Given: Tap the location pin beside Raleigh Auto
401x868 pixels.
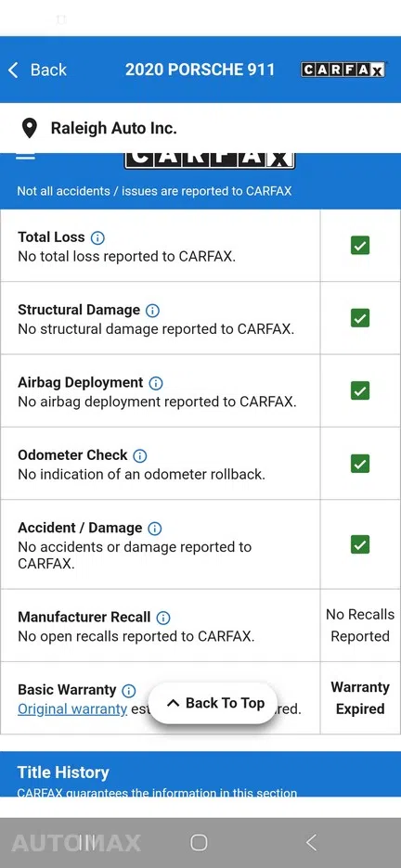Looking at the screenshot, I should coord(30,128).
